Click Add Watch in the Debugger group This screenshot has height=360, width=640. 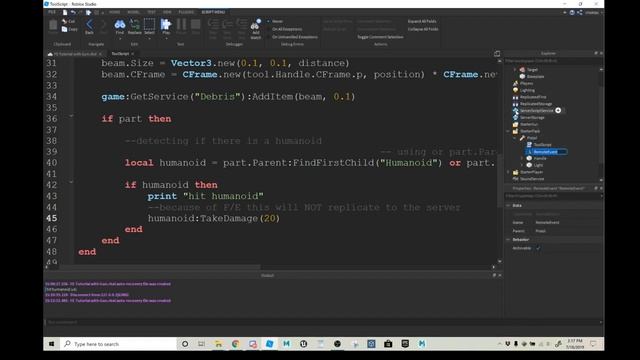256,29
